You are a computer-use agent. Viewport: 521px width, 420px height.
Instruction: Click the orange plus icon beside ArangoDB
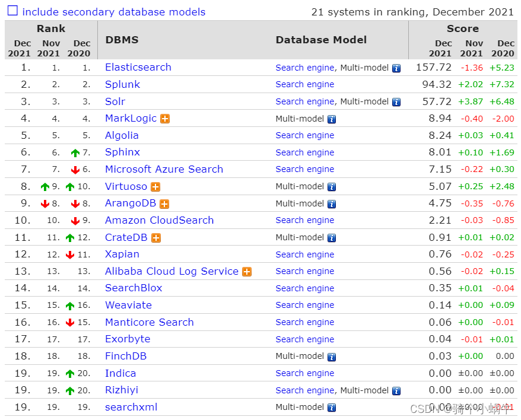164,203
